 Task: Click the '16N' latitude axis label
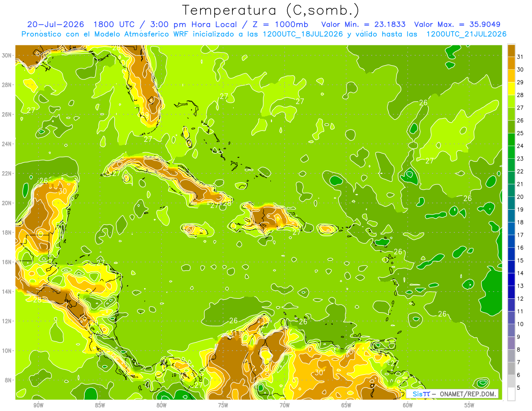tap(7, 262)
